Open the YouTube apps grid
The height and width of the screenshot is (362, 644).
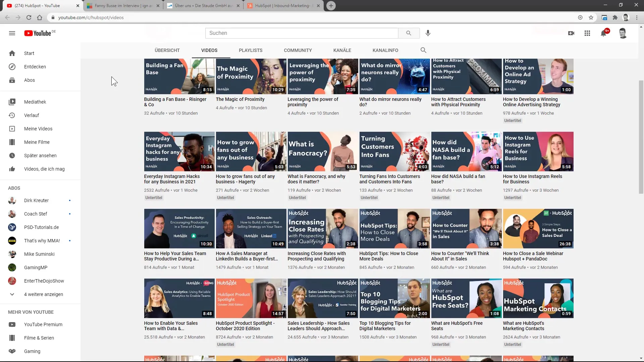(x=587, y=33)
